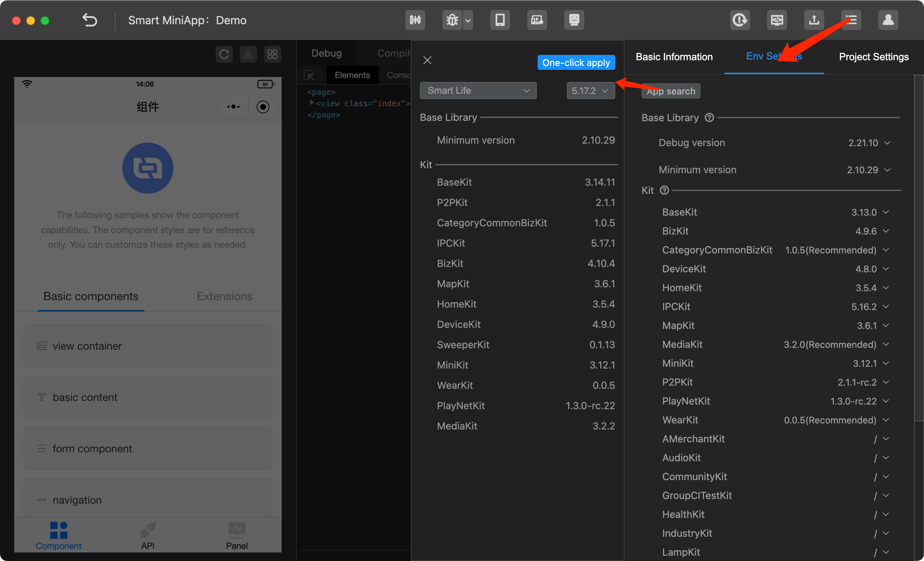924x561 pixels.
Task: Open right-panel HomeKit 3.5.4 dropdown
Action: (872, 288)
